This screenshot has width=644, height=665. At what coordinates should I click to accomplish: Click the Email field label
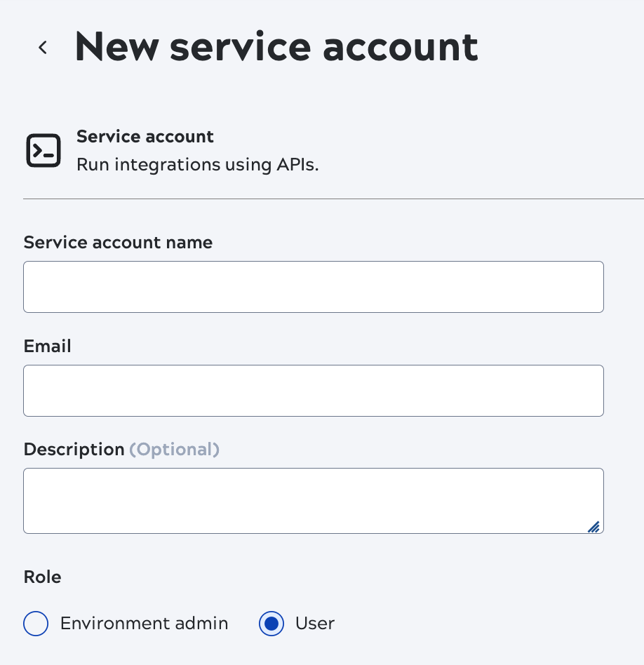47,346
